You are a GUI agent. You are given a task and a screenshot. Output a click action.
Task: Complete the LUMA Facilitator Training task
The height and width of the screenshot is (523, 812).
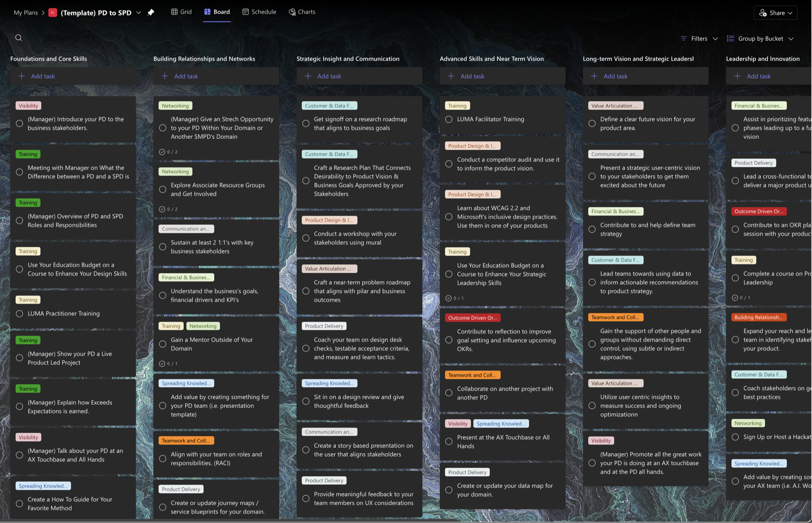(x=449, y=119)
